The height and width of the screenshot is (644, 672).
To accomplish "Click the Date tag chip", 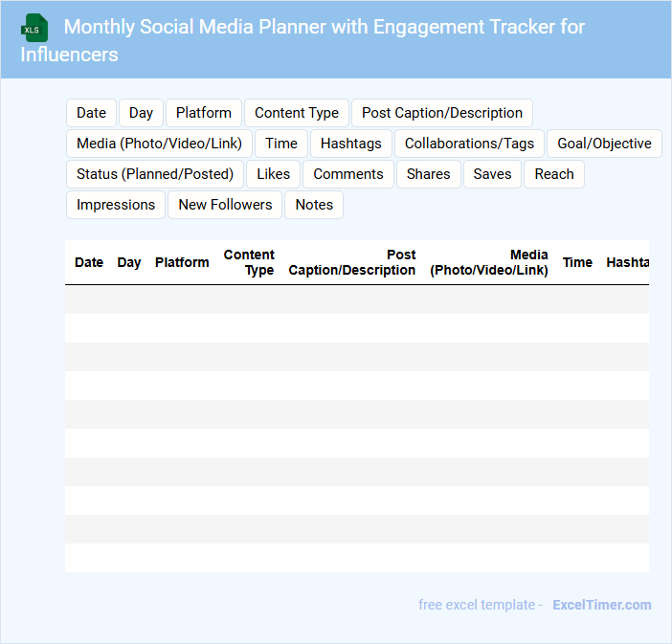I will click(x=91, y=113).
